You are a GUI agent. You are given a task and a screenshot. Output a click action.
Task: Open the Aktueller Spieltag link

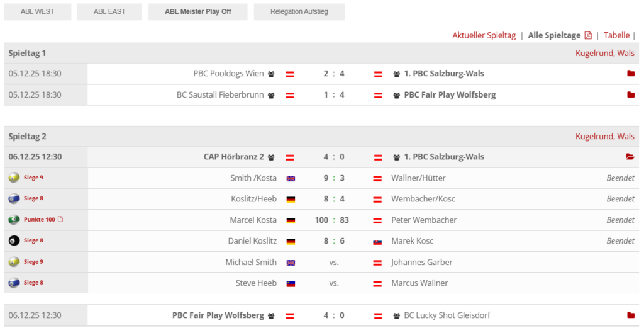click(x=484, y=35)
